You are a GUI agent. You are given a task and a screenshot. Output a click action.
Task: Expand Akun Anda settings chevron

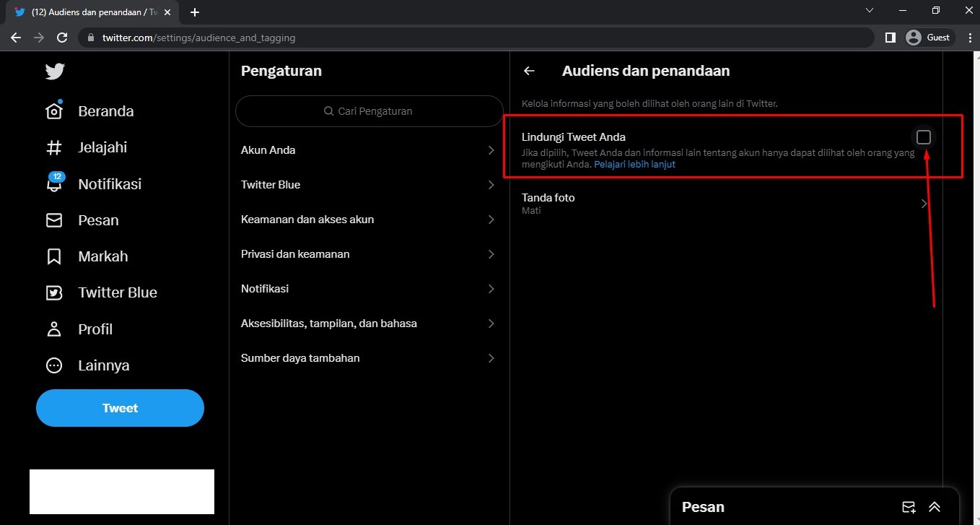491,150
